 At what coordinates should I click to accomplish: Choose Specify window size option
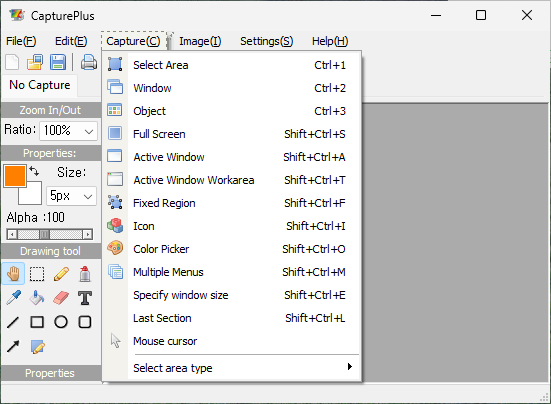coord(232,295)
